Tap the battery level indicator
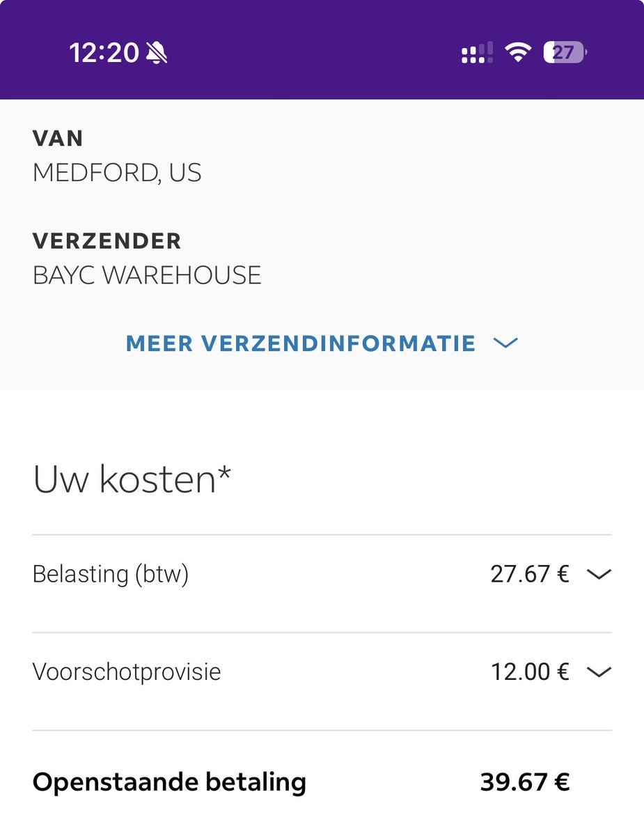The image size is (644, 836). pos(565,53)
